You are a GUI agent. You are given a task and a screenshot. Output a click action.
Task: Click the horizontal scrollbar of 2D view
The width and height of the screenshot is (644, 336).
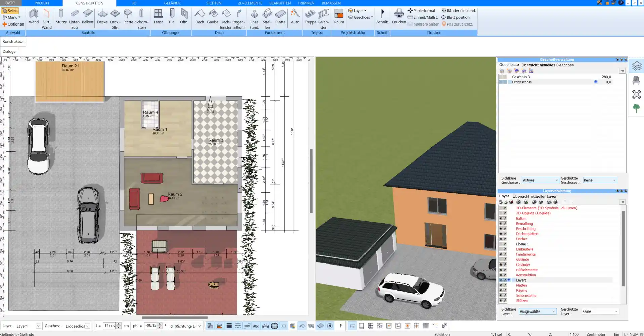coord(175,317)
